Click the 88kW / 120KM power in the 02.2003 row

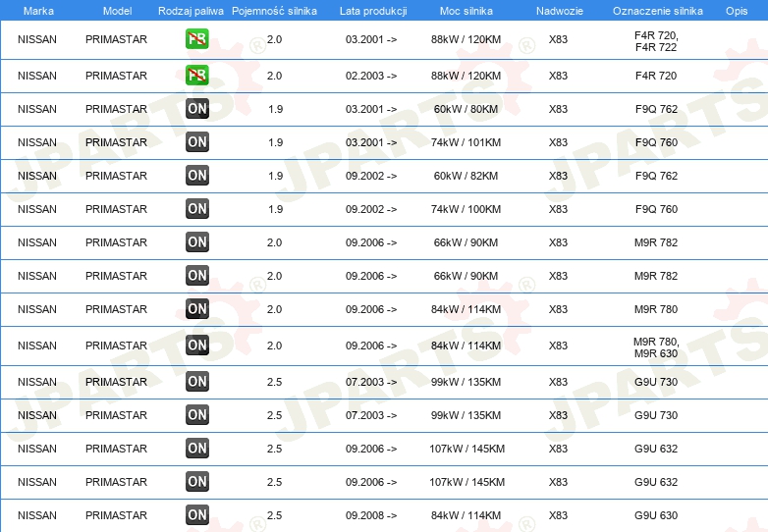point(466,76)
